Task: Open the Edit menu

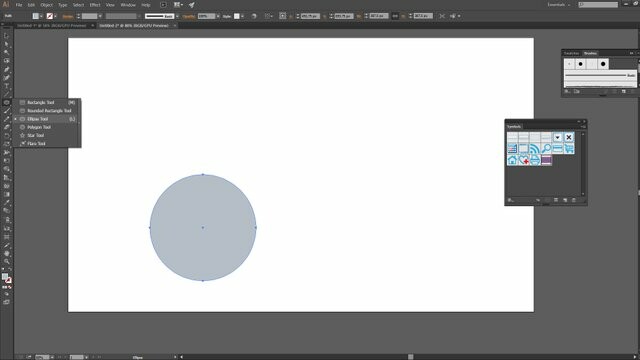Action: click(31, 5)
